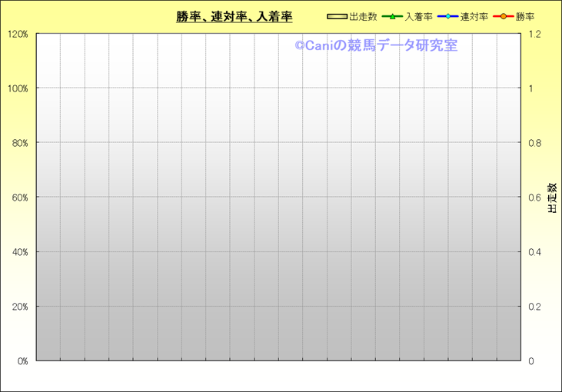
Task: Select the 80% left axis label
Action: click(18, 143)
